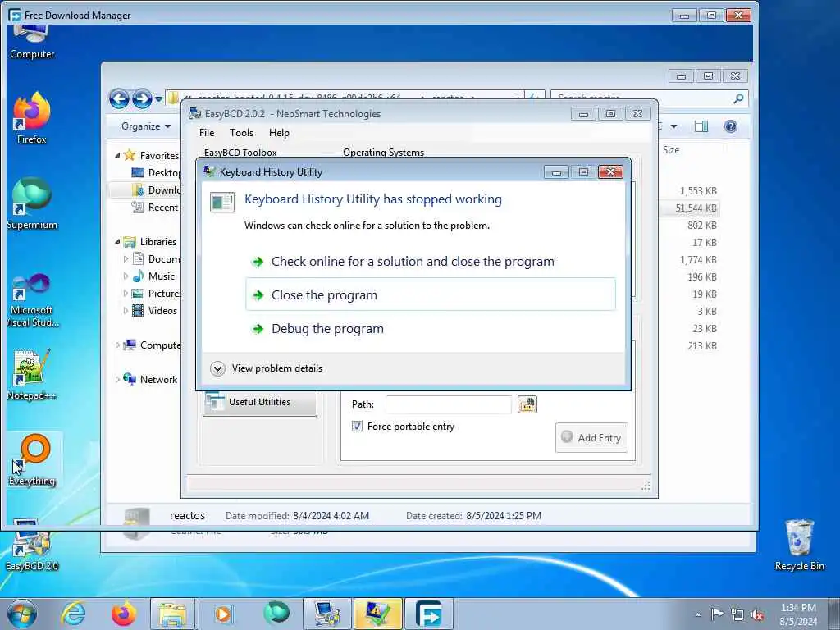Close the Keyboard History Utility dialog
840x630 pixels.
(610, 172)
